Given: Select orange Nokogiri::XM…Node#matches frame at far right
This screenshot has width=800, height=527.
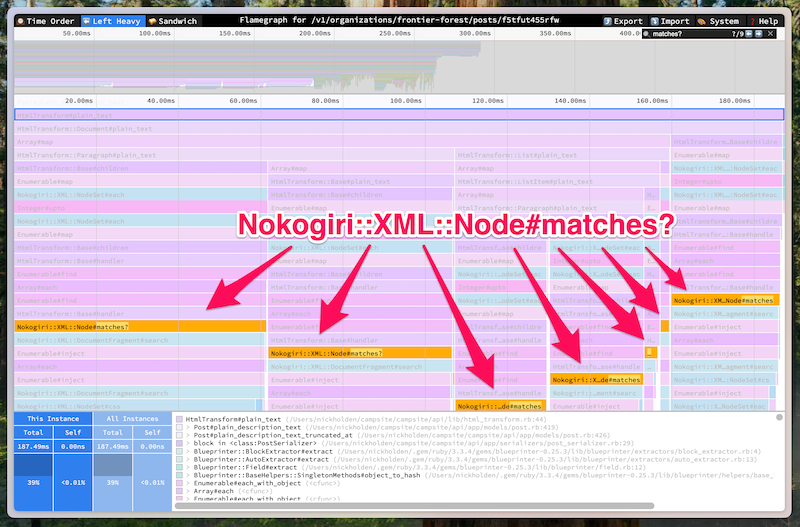Looking at the screenshot, I should click(x=725, y=300).
